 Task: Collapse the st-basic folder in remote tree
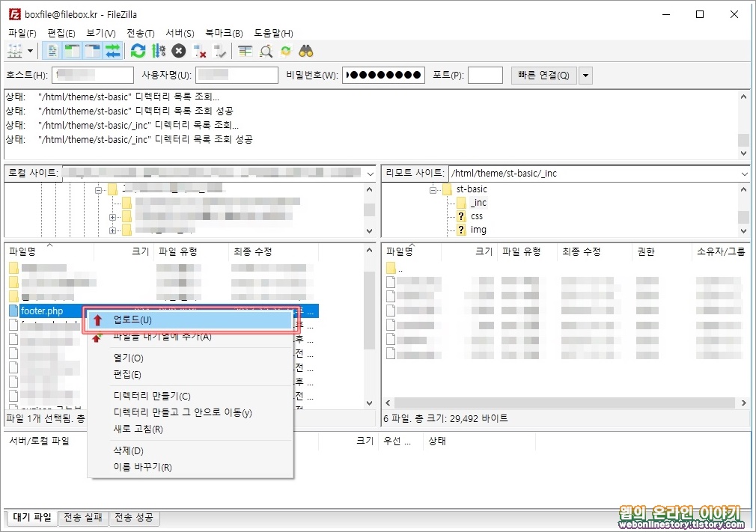click(x=433, y=189)
